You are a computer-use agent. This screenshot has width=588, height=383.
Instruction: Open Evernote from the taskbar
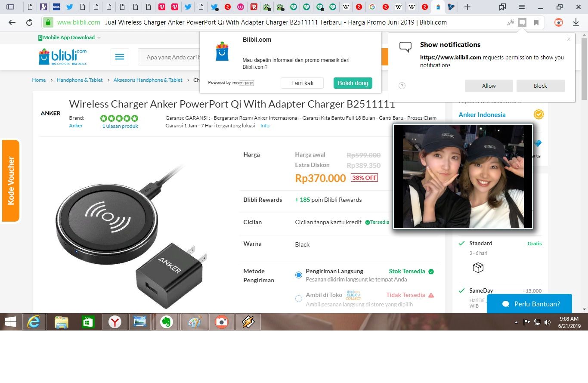pyautogui.click(x=167, y=322)
